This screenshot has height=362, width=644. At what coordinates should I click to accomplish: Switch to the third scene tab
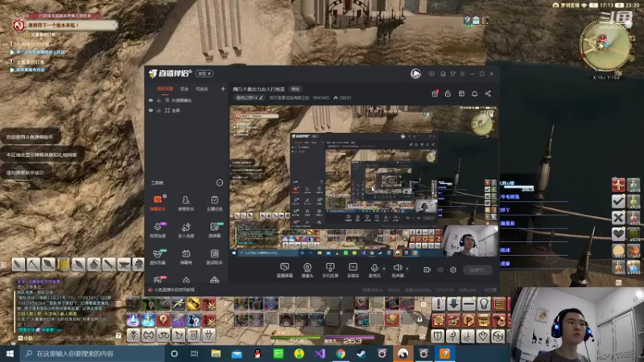pyautogui.click(x=202, y=88)
